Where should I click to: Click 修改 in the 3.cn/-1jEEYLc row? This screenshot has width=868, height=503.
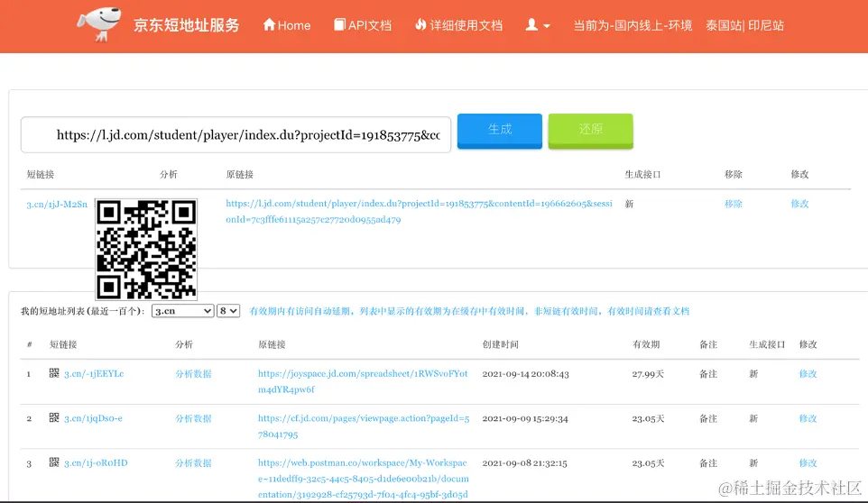pos(808,374)
